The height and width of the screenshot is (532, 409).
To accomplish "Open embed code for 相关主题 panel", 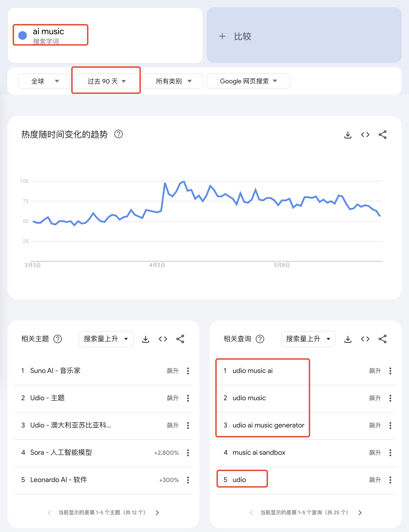I will point(163,339).
